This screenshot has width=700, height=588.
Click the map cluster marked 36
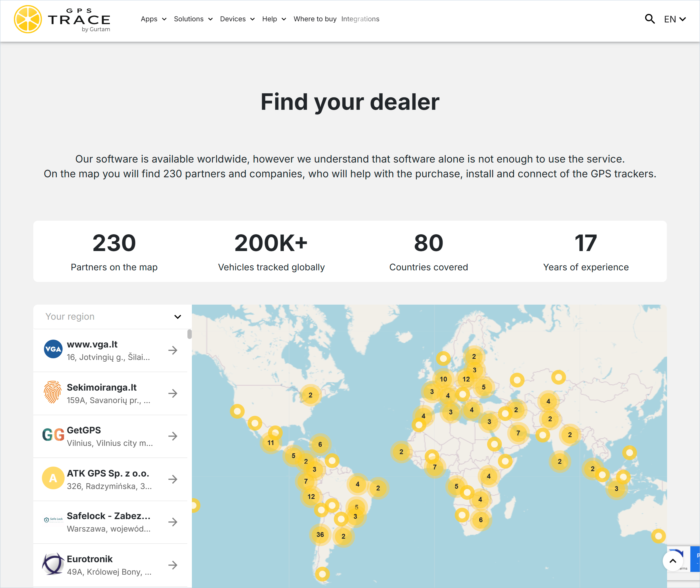tap(320, 535)
